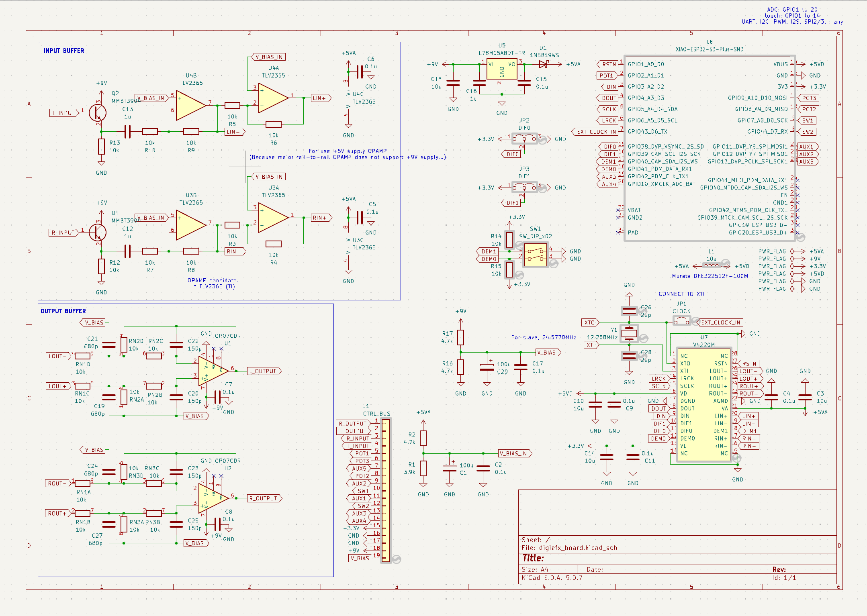
Task: Click the OUTPUT BUFFER section title
Action: click(x=63, y=311)
